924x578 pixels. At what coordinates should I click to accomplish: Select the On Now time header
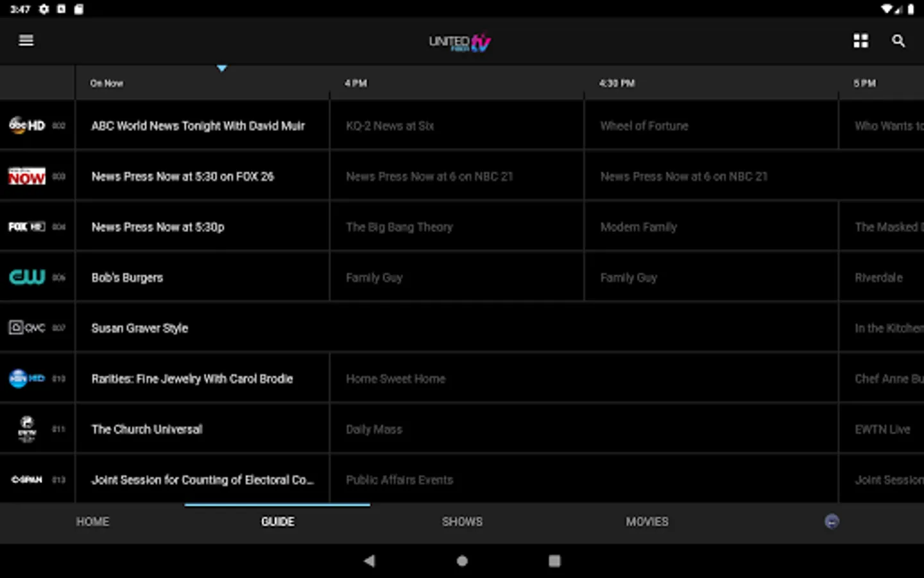(107, 83)
